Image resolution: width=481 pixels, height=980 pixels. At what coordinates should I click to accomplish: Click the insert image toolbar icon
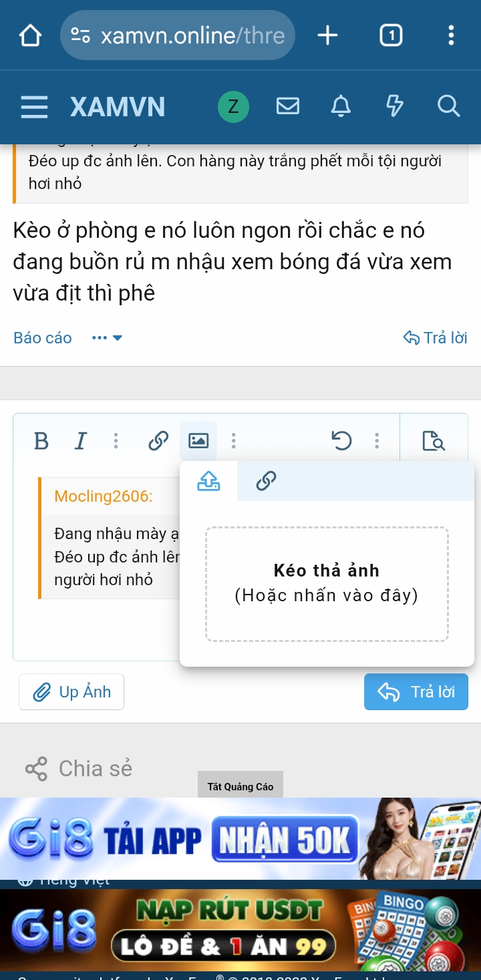click(198, 440)
